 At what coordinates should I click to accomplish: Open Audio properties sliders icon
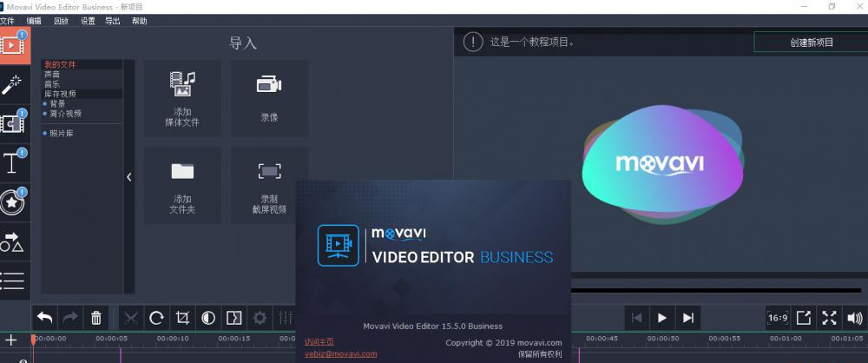(285, 318)
